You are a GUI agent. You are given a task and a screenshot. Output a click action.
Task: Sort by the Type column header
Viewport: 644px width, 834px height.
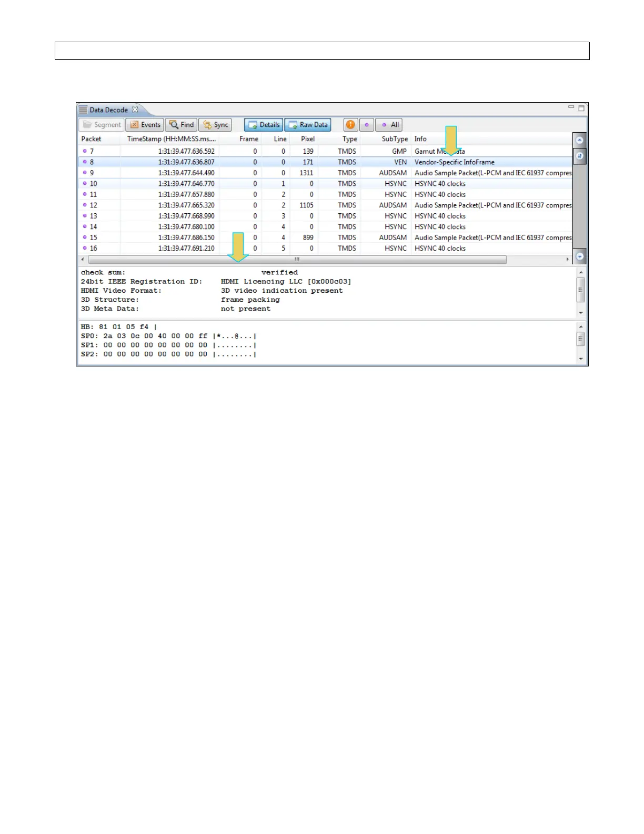pyautogui.click(x=350, y=139)
